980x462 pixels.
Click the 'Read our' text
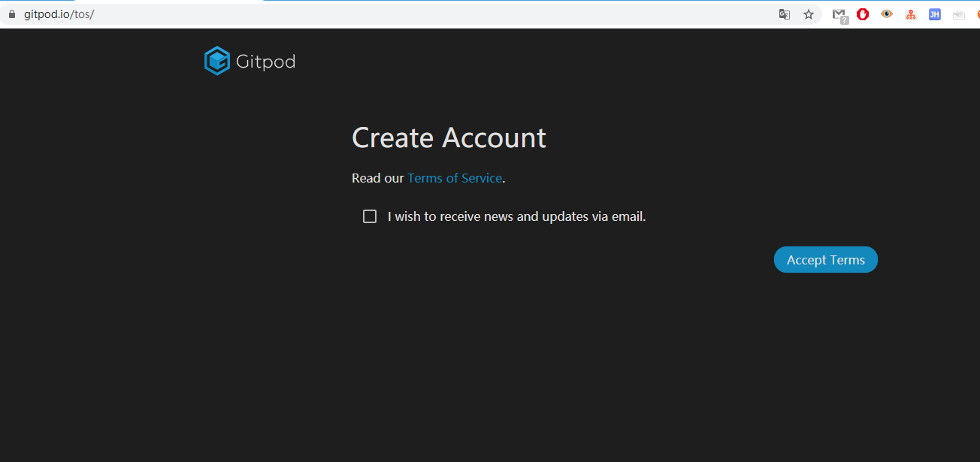click(x=378, y=178)
